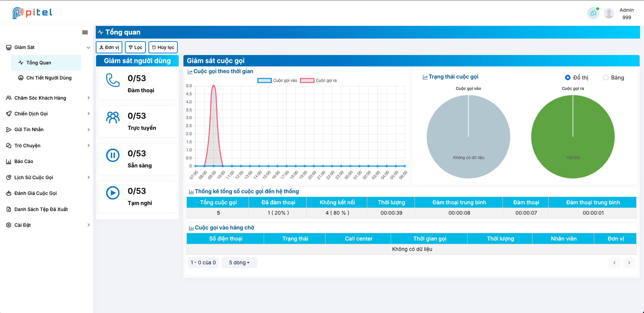This screenshot has height=313, width=644.
Task: Go to next page arrow
Action: [629, 263]
